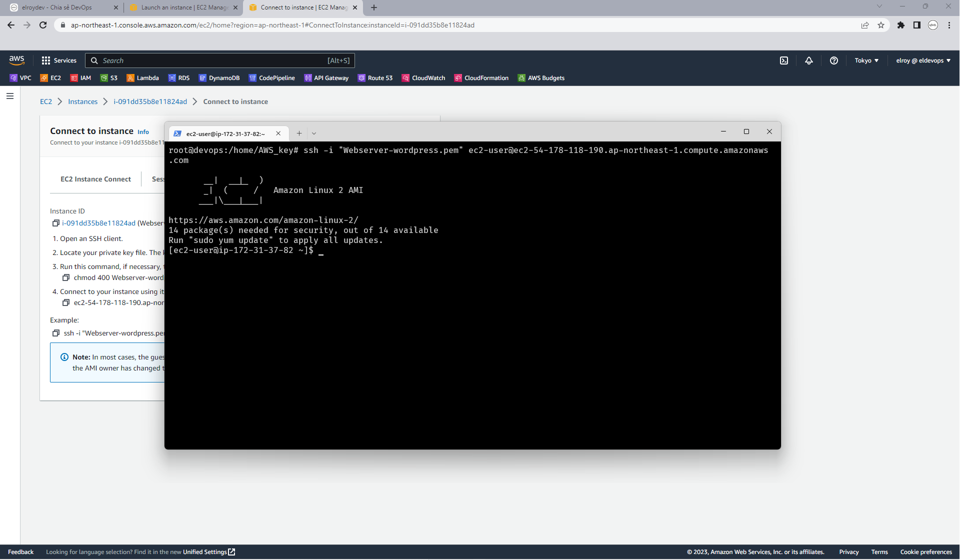Open Tokyo region dropdown
Screen dimensions: 960x560
pos(866,60)
